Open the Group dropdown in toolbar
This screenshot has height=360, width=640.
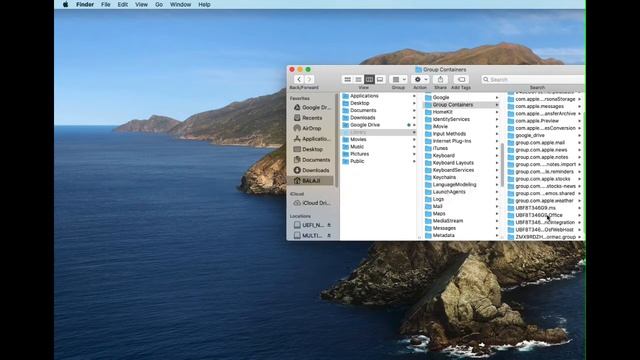point(398,80)
